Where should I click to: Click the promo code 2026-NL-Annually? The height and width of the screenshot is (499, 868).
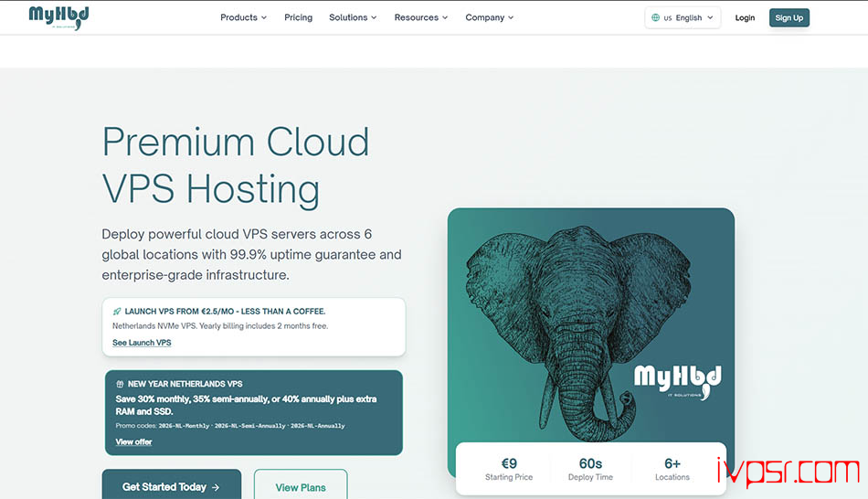point(318,426)
